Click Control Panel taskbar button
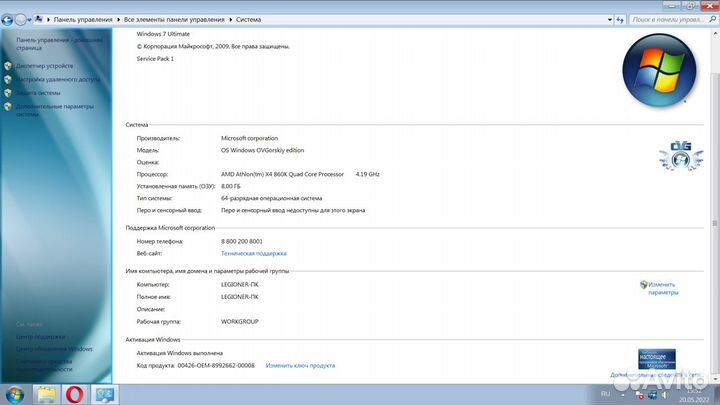Image resolution: width=720 pixels, height=405 pixels. pyautogui.click(x=105, y=394)
